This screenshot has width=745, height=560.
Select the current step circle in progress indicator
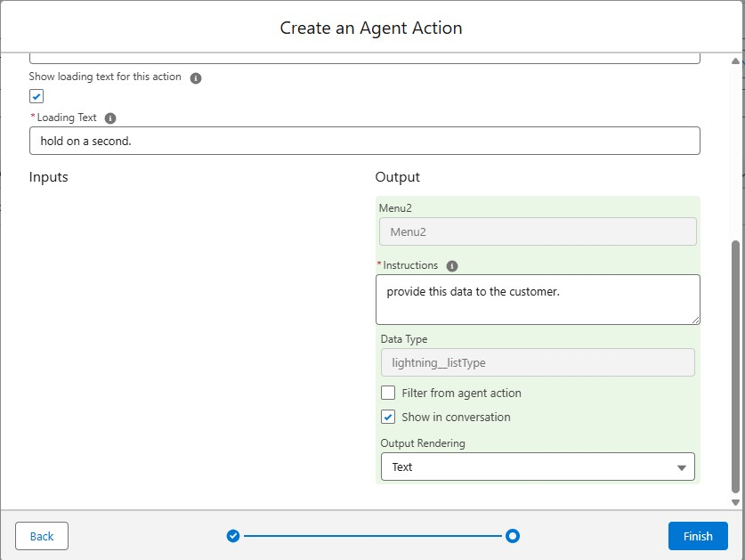(513, 536)
